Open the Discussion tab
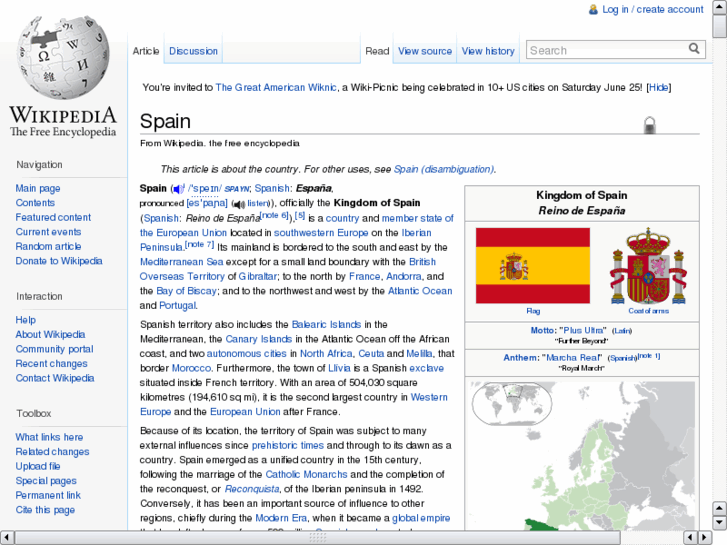 tap(193, 51)
